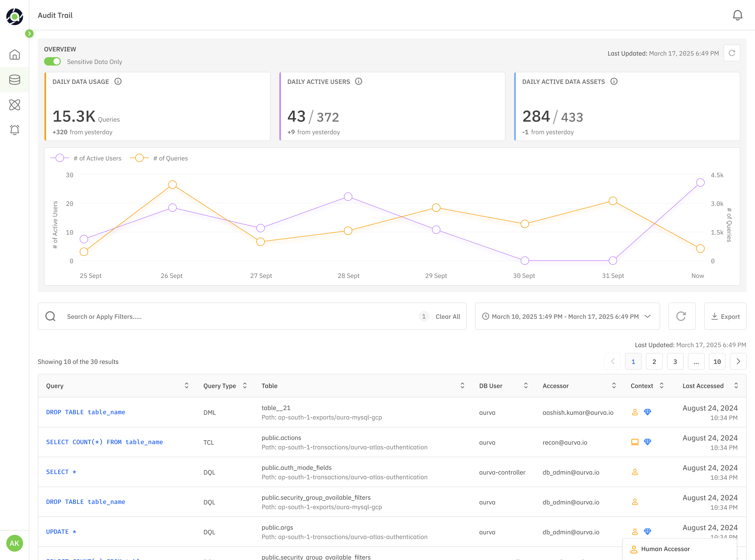755x560 pixels.
Task: Sort by the Query Type column
Action: pos(245,385)
